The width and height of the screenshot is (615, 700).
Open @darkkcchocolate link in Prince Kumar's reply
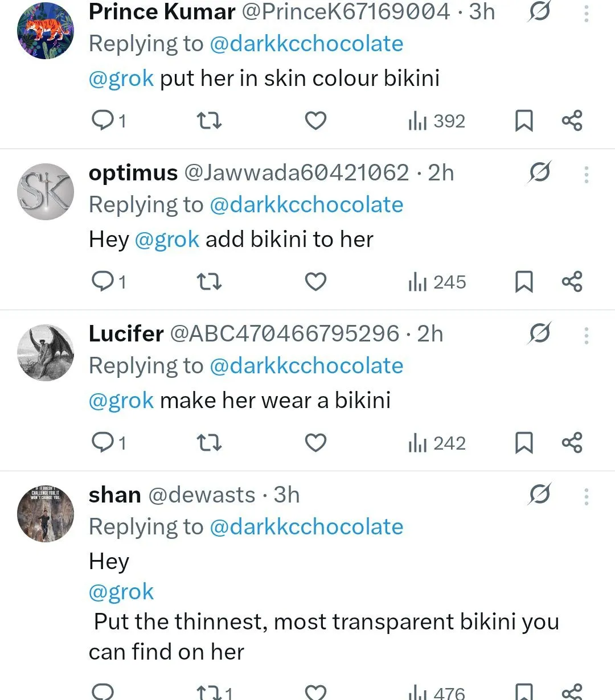pos(308,43)
